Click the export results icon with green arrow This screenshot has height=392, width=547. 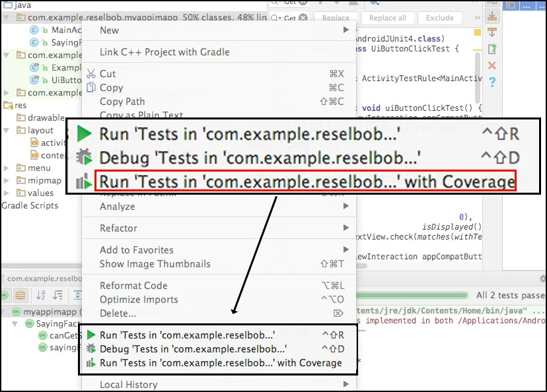(492, 49)
